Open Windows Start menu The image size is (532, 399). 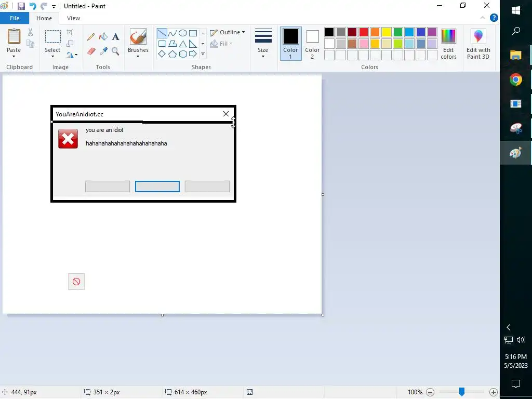pos(516,10)
